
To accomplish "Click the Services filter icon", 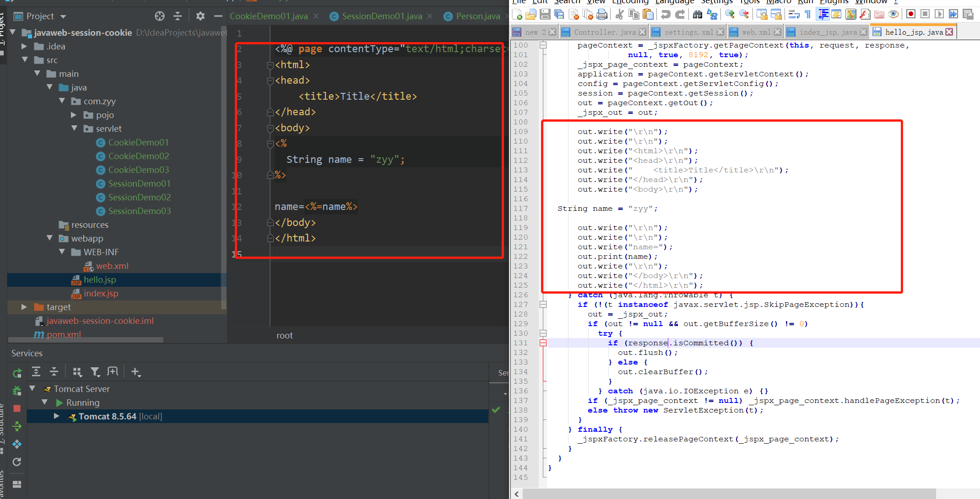I will click(95, 372).
